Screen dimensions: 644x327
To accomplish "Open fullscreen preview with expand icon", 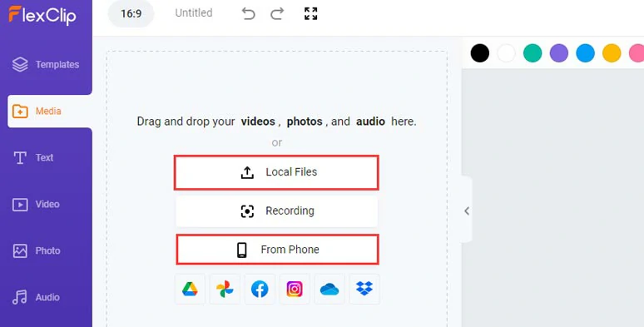I will 311,13.
